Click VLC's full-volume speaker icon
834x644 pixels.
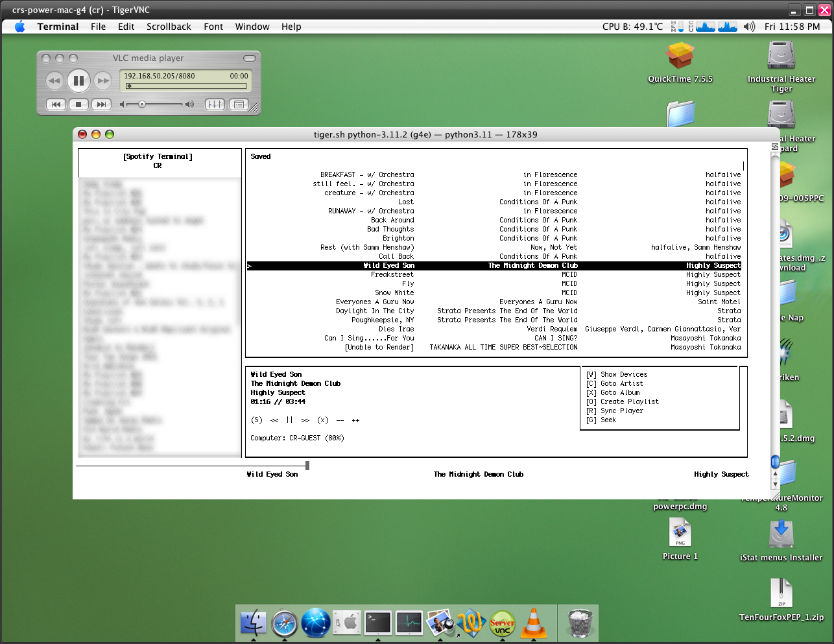[x=189, y=104]
